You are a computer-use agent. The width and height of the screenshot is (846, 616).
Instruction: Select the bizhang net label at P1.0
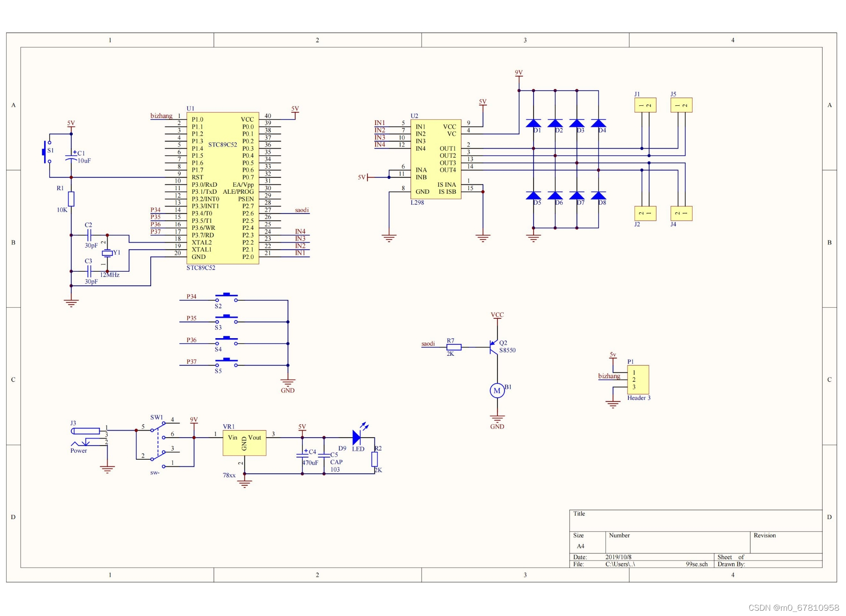[161, 116]
